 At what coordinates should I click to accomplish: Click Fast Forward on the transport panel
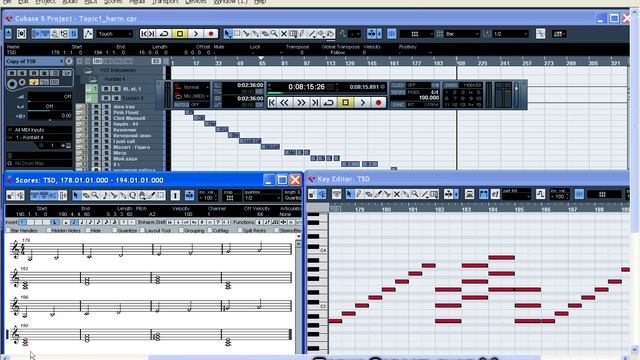301,102
